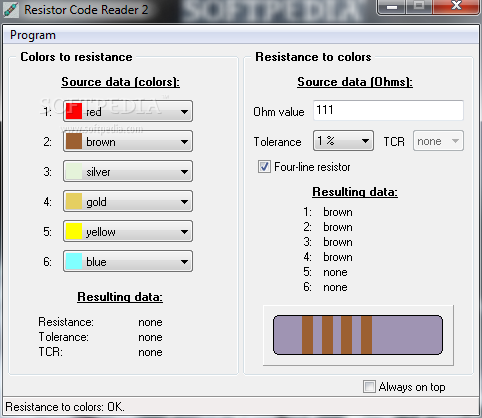Open the Program menu
The image size is (482, 418).
point(33,35)
